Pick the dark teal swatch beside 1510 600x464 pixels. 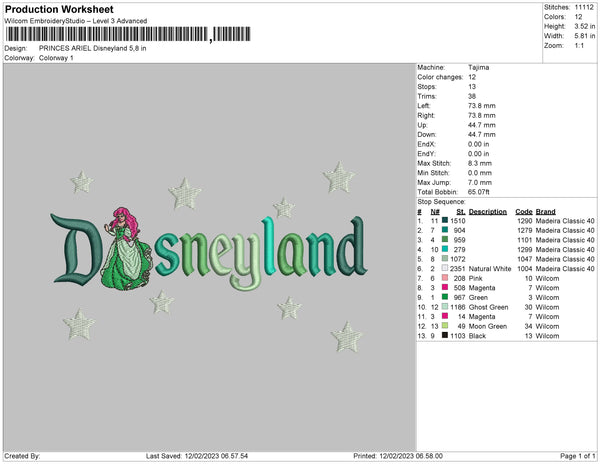click(445, 220)
